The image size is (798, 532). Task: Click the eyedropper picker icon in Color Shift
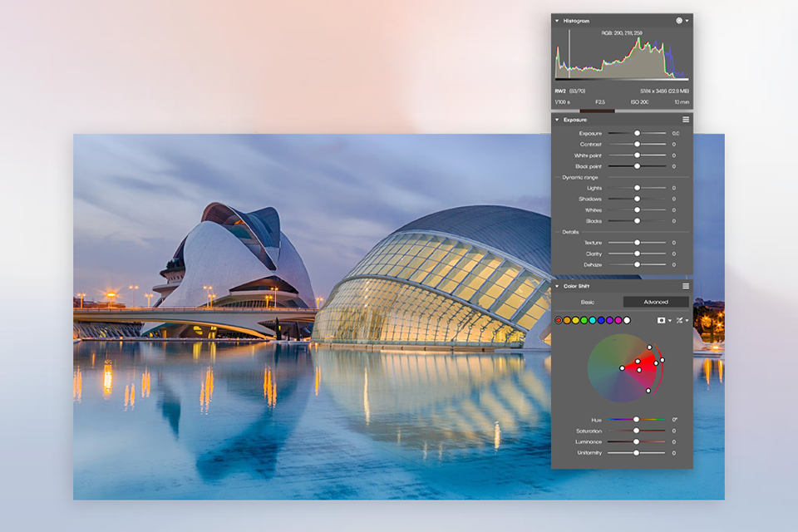679,320
